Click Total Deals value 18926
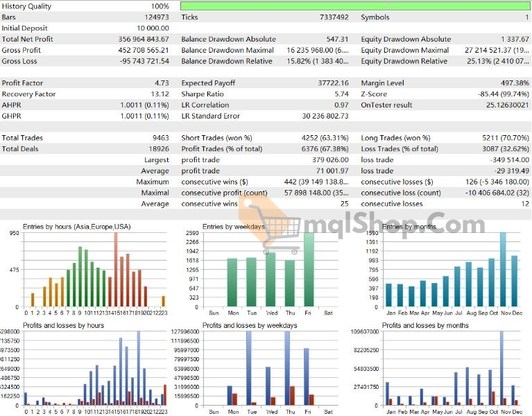 point(158,149)
